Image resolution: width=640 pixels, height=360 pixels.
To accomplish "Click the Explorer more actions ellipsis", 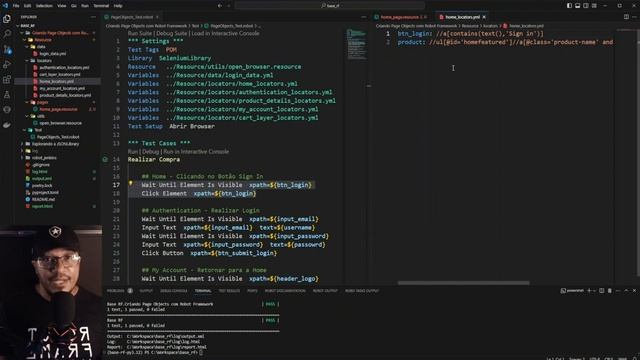I will tap(93, 17).
